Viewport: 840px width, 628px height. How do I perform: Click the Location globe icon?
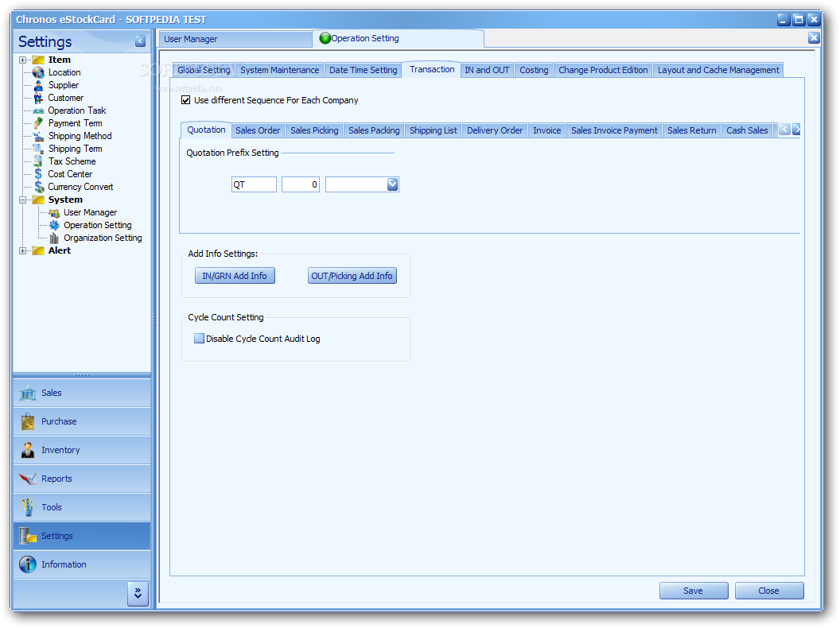(38, 72)
